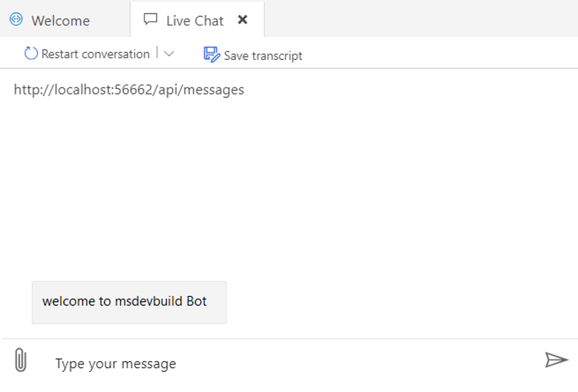Image resolution: width=578 pixels, height=392 pixels.
Task: Click the circular restart arrow icon
Action: [31, 54]
